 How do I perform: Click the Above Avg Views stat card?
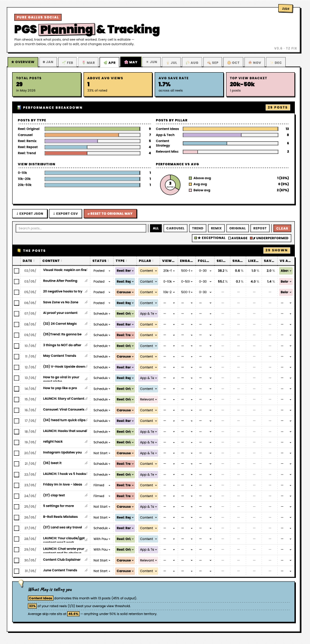tap(117, 84)
